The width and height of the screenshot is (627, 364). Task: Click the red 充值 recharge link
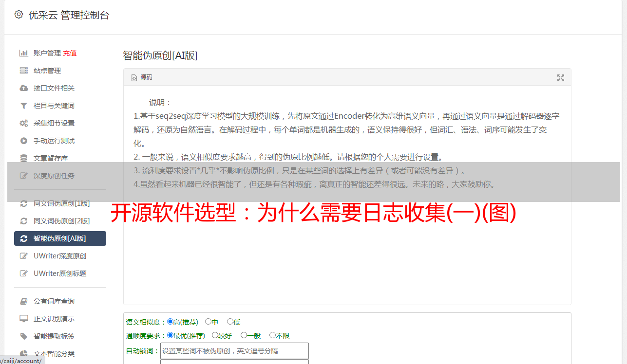70,53
